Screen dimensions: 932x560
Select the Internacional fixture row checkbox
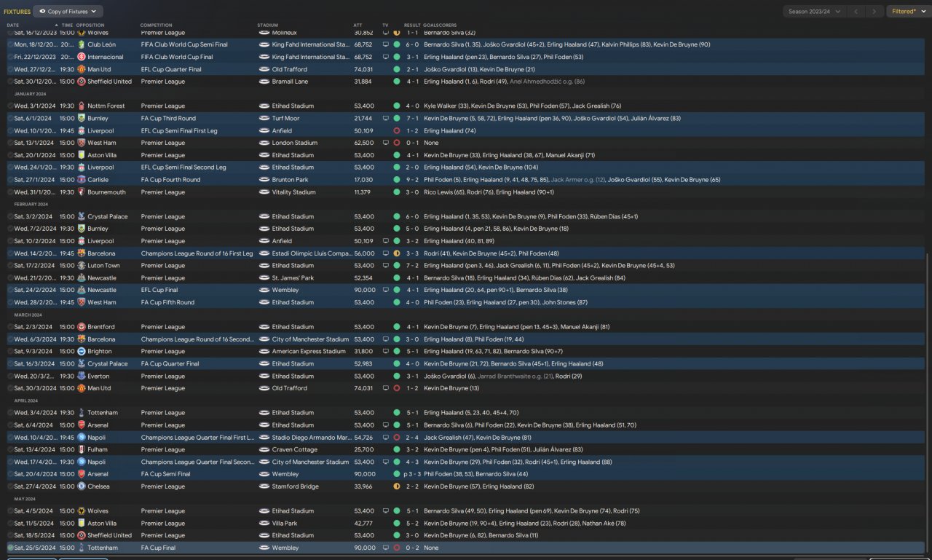[x=10, y=57]
